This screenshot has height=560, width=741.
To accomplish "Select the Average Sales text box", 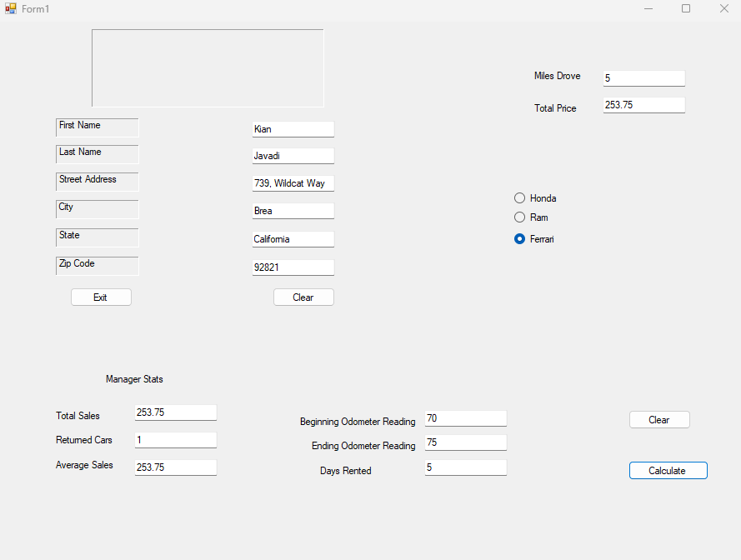I will (175, 467).
